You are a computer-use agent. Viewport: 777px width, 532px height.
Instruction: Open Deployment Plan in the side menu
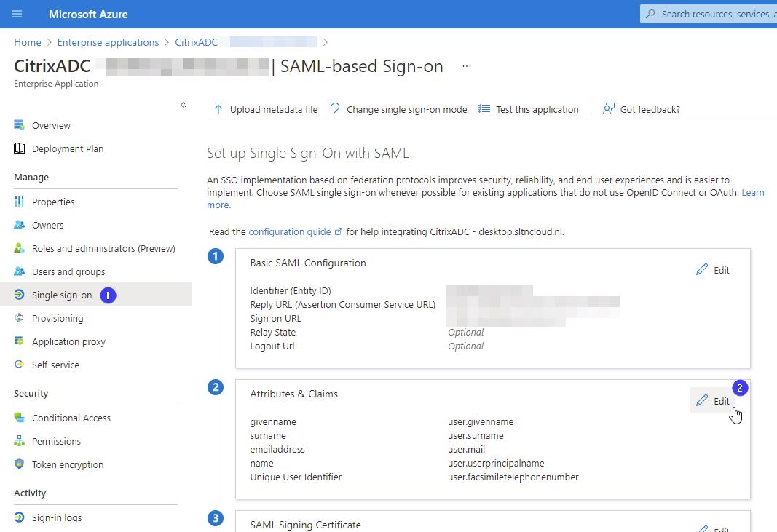(x=68, y=148)
